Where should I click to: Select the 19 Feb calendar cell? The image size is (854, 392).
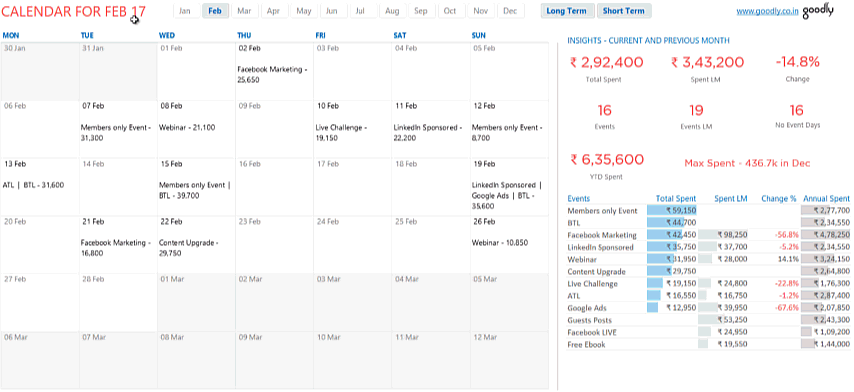pyautogui.click(x=509, y=187)
